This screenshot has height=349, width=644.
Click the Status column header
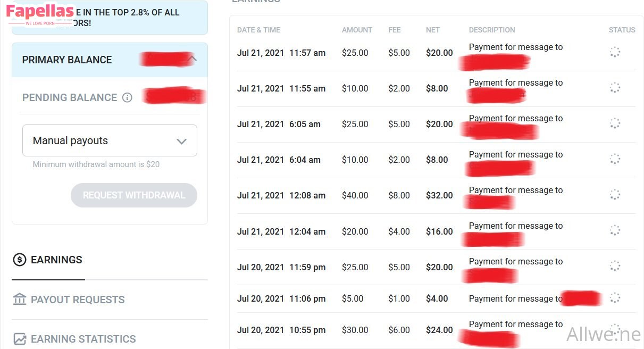coord(622,30)
